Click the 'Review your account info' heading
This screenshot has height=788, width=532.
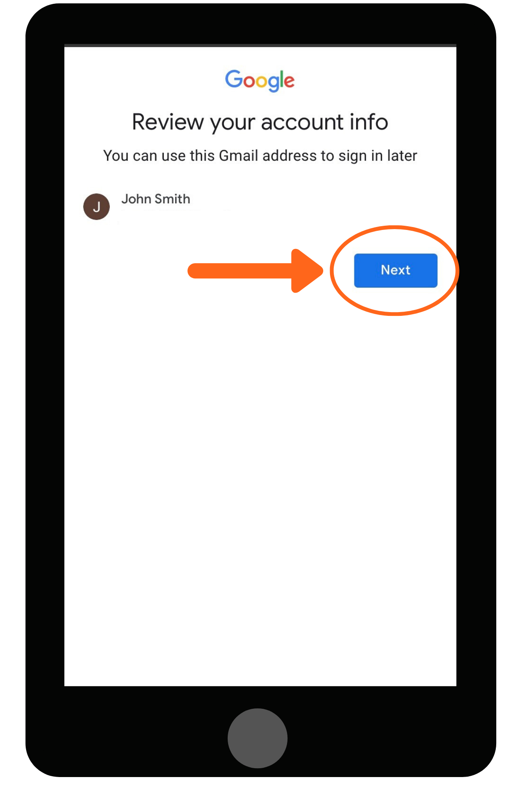click(x=260, y=123)
